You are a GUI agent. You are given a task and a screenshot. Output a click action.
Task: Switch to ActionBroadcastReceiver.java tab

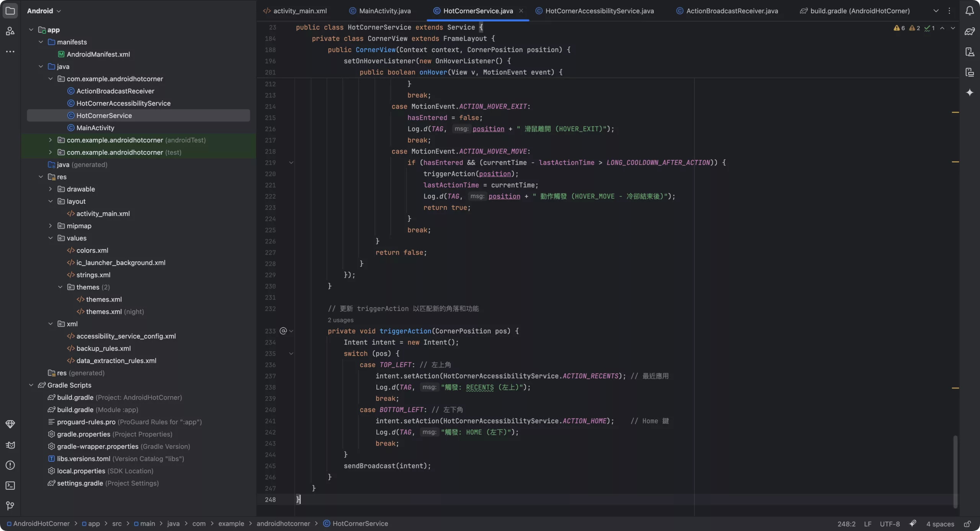(x=727, y=11)
